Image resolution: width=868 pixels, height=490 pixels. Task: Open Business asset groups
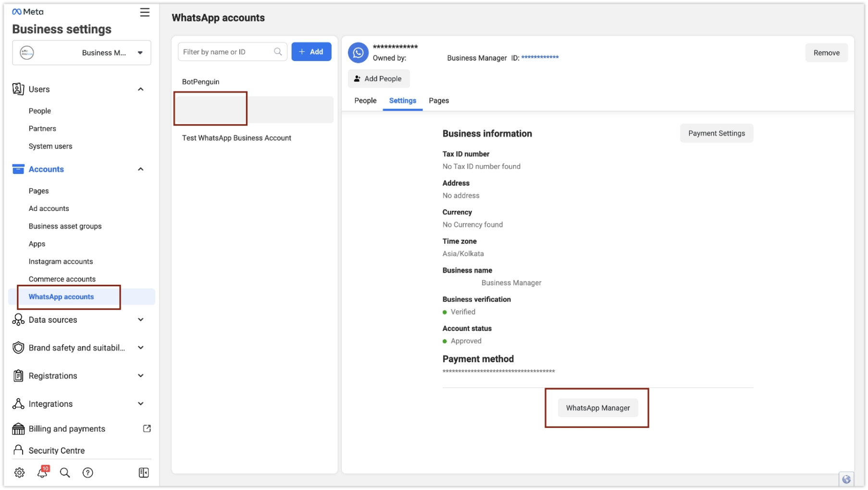coord(65,226)
